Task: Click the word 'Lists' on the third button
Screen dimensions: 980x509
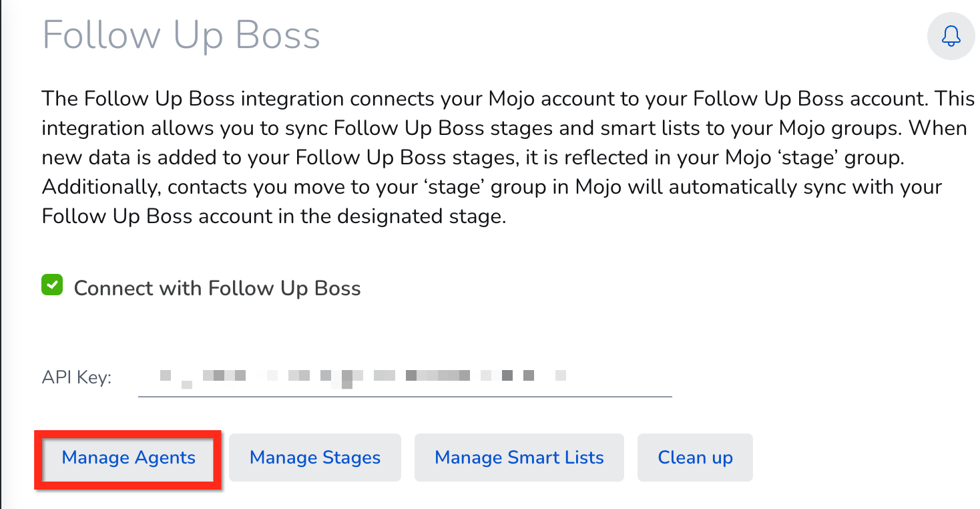Action: pyautogui.click(x=581, y=458)
